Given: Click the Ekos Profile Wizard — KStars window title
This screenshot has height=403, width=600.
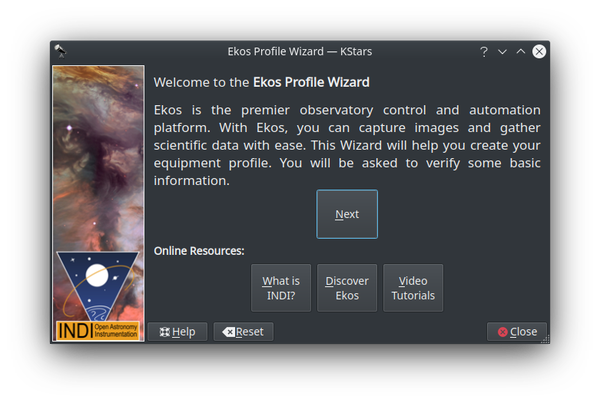Looking at the screenshot, I should (x=300, y=51).
